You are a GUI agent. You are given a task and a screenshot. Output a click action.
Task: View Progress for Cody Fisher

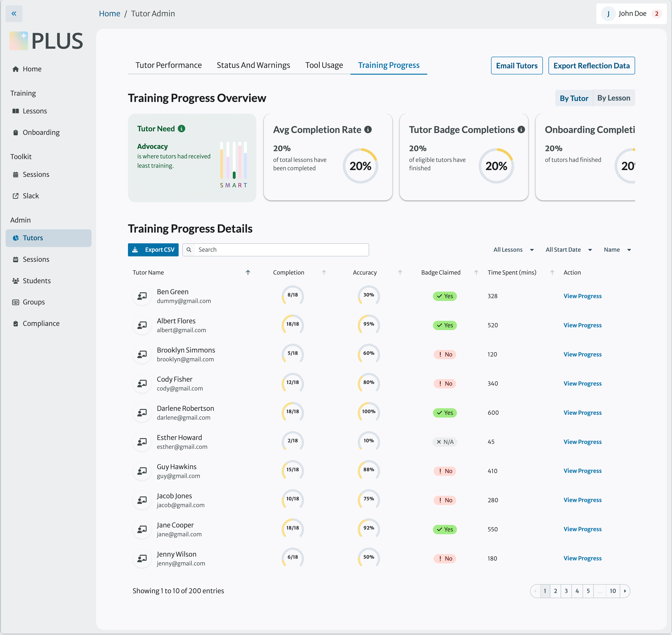tap(582, 384)
